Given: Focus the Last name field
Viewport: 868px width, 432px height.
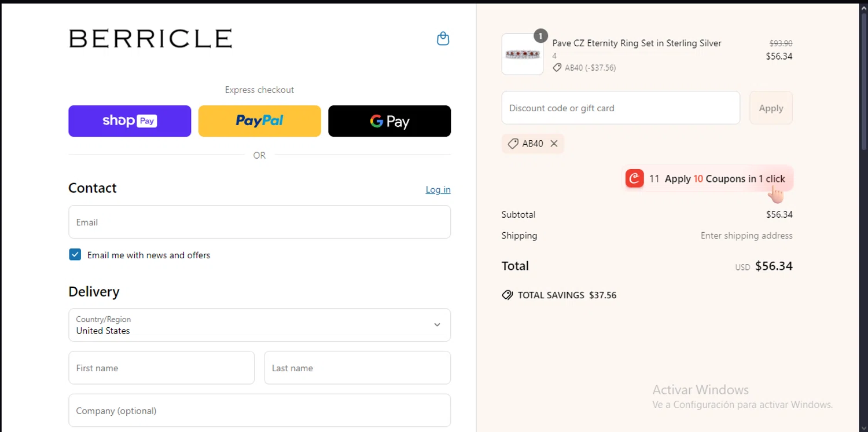Looking at the screenshot, I should click(x=357, y=368).
